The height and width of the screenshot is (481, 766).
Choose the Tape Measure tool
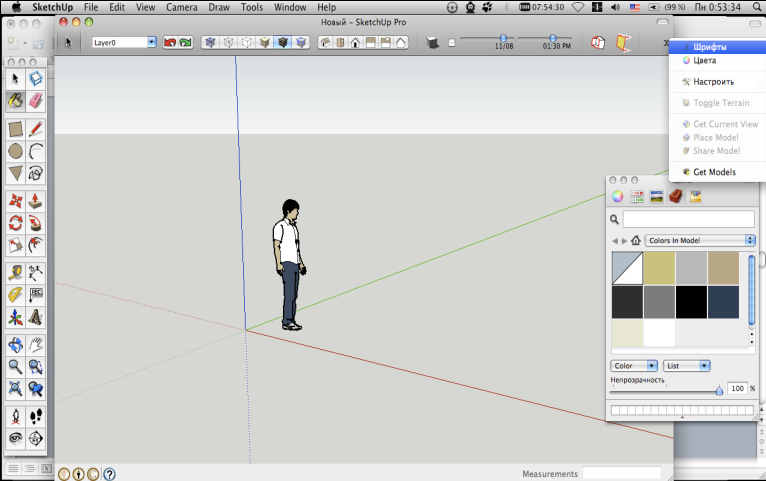[16, 271]
